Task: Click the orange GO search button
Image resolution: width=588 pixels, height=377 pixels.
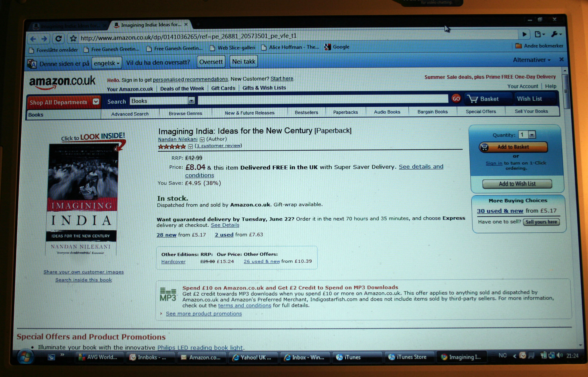Action: (x=456, y=99)
